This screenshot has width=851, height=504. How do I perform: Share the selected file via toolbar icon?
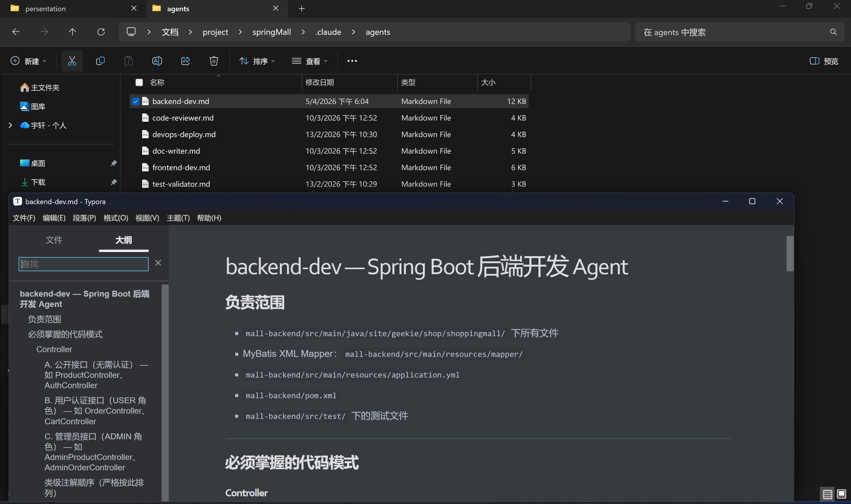(x=185, y=61)
